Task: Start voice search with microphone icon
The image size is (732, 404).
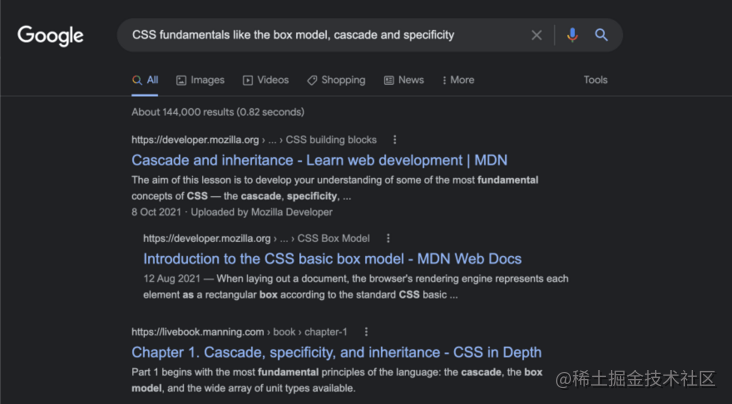Action: tap(572, 35)
